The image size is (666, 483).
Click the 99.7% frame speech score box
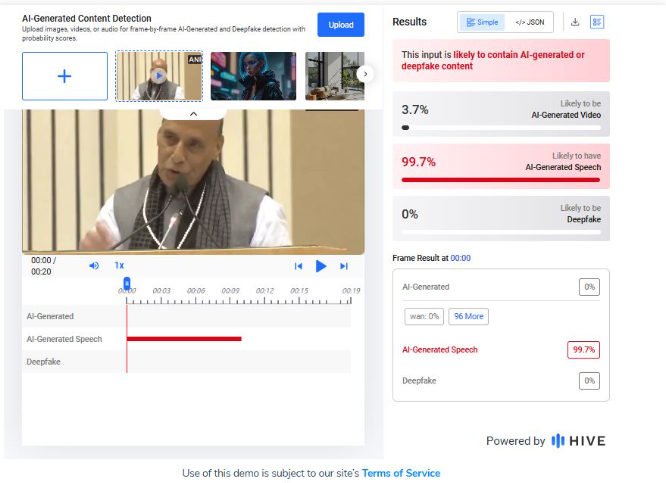pyautogui.click(x=583, y=350)
